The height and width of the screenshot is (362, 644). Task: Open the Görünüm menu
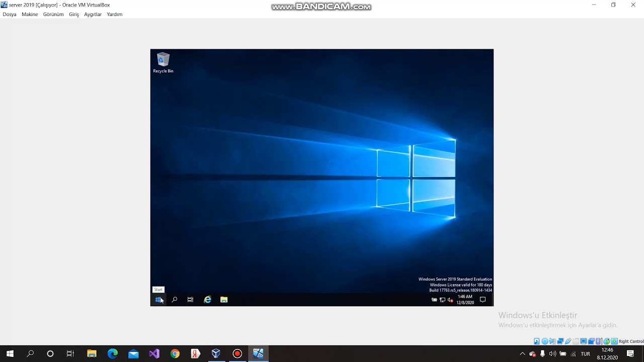pos(53,15)
